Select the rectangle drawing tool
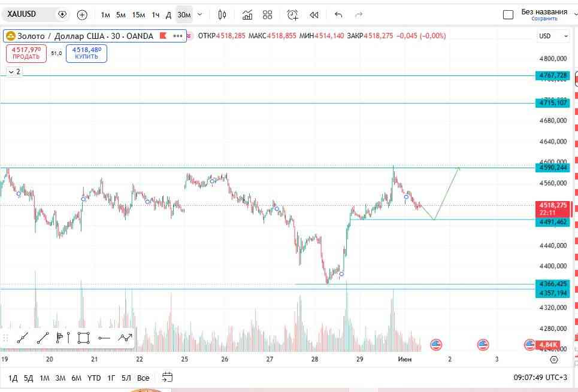Screen dimensions: 578x392 pyautogui.click(x=84, y=338)
